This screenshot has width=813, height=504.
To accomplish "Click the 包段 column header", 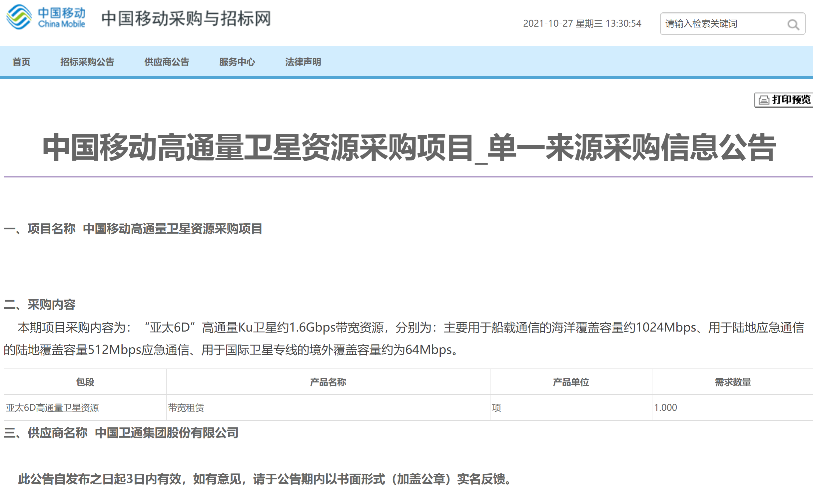I will click(85, 382).
